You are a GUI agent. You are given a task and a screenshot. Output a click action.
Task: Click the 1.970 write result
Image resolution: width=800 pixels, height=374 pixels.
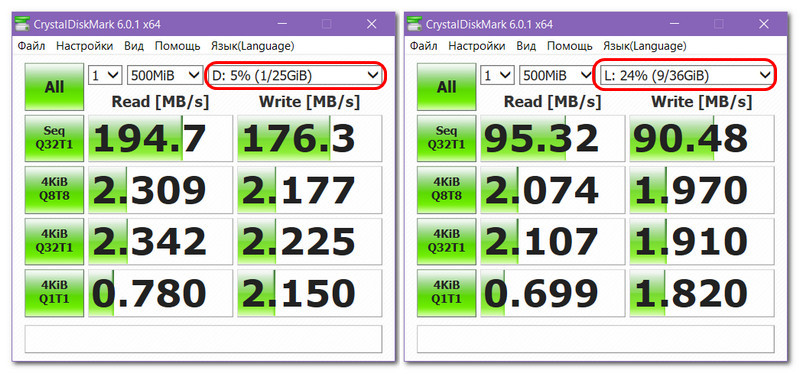coord(702,189)
